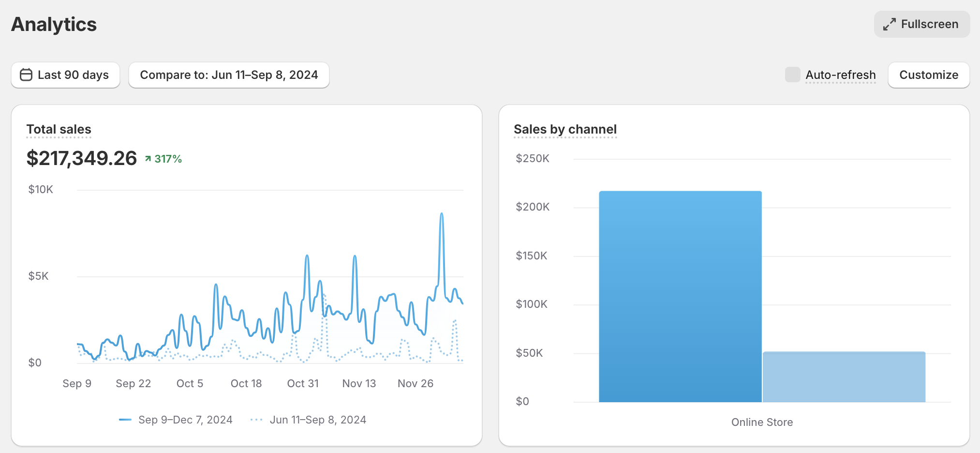The height and width of the screenshot is (453, 980).
Task: Click the Online Store axis label
Action: coord(762,422)
